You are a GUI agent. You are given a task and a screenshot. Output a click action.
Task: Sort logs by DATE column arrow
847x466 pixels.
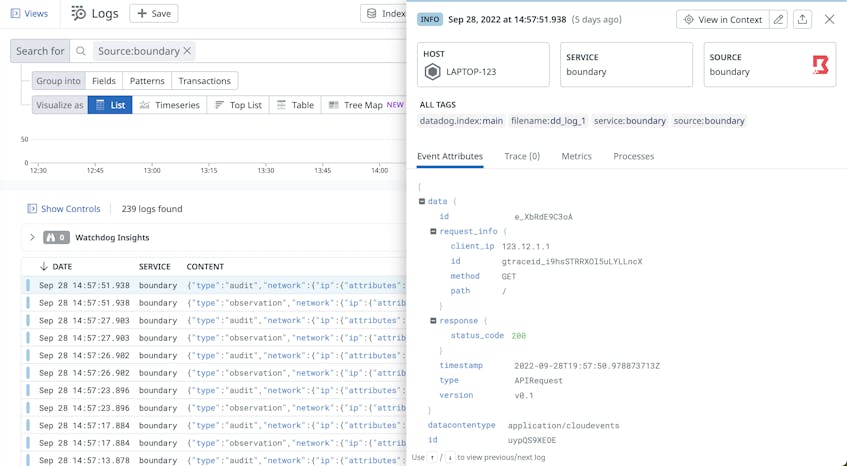pos(44,267)
